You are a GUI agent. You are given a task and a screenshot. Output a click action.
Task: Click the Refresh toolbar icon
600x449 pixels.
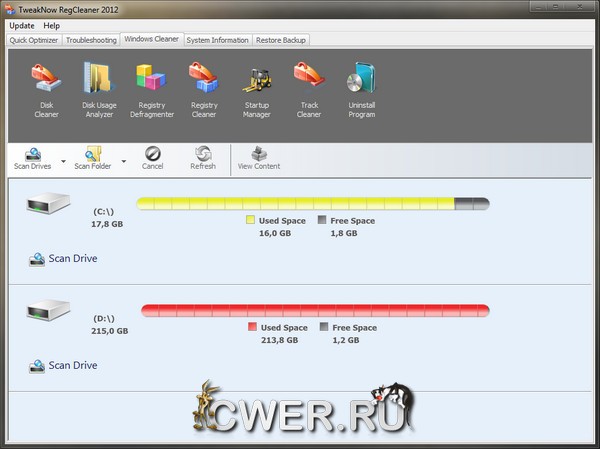click(x=203, y=158)
